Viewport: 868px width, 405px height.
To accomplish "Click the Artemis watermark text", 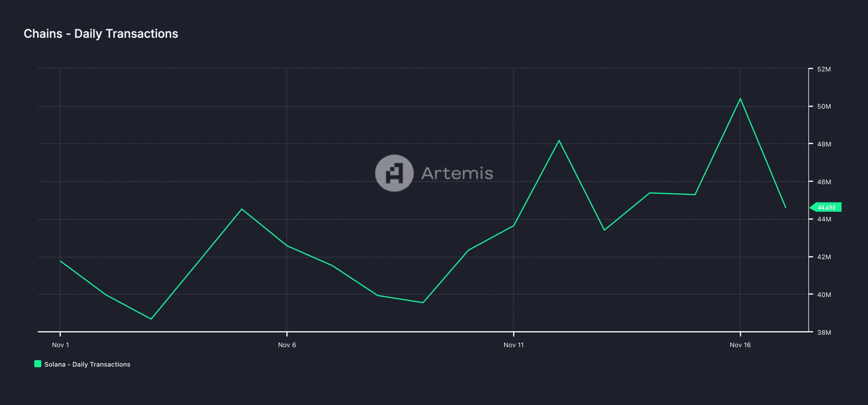I will pos(457,173).
